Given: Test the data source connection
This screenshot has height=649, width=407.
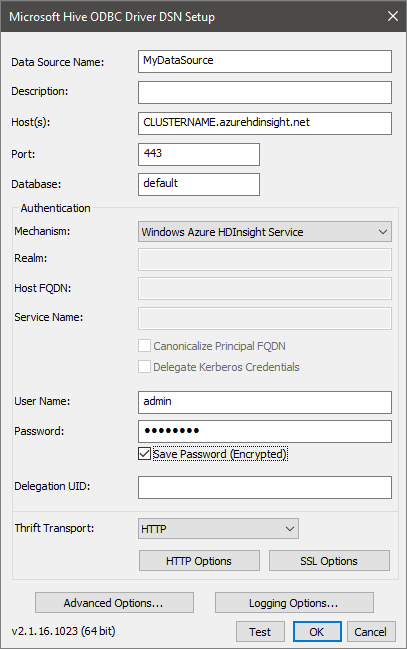Looking at the screenshot, I should point(260,632).
